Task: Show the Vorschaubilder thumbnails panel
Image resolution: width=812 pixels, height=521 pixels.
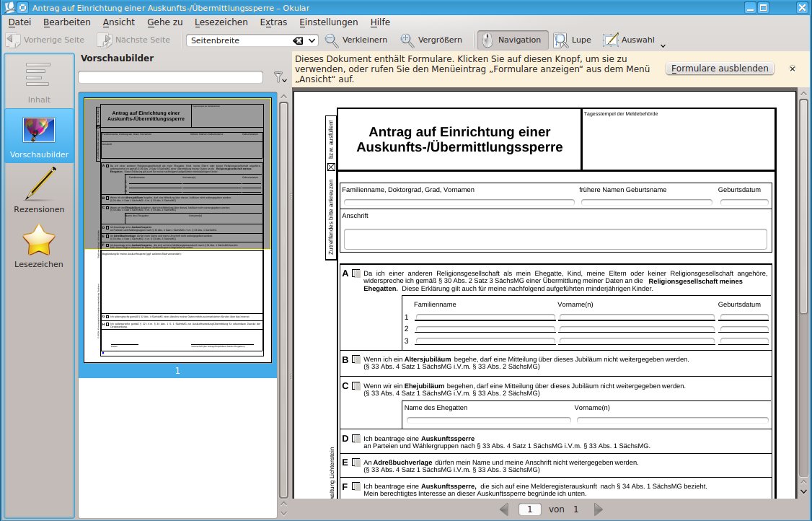Action: 39,136
